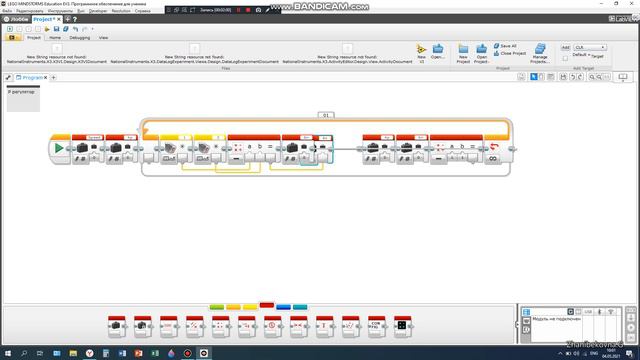Click Save All in the ribbon
This screenshot has width=640, height=360.
(x=505, y=46)
